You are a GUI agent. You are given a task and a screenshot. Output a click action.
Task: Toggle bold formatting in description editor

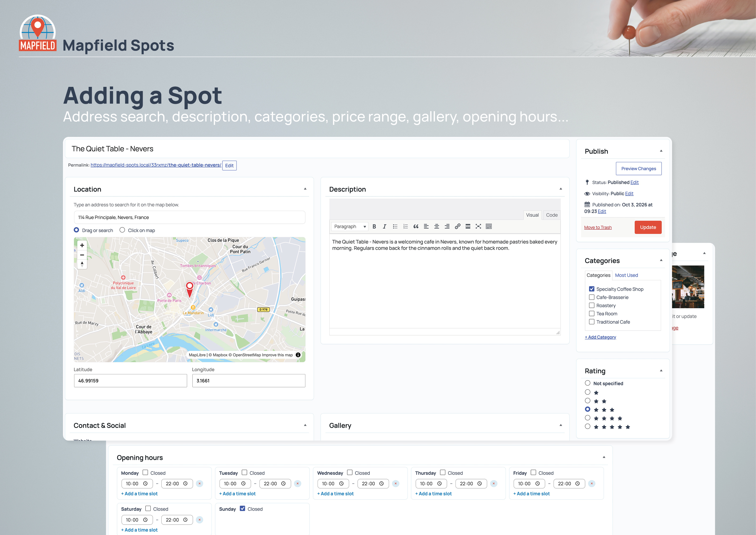tap(374, 226)
